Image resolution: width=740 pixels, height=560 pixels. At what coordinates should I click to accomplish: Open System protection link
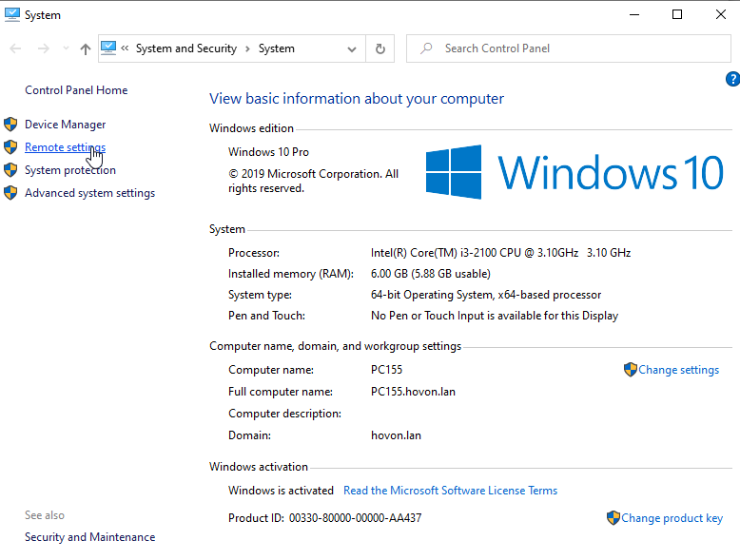click(70, 170)
